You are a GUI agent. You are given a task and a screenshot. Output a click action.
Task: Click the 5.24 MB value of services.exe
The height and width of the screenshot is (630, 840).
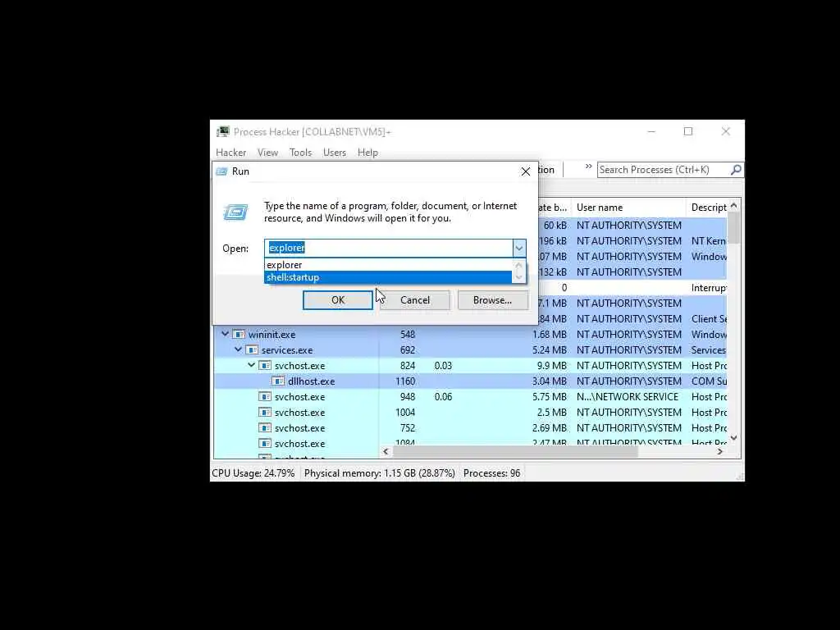coord(549,350)
